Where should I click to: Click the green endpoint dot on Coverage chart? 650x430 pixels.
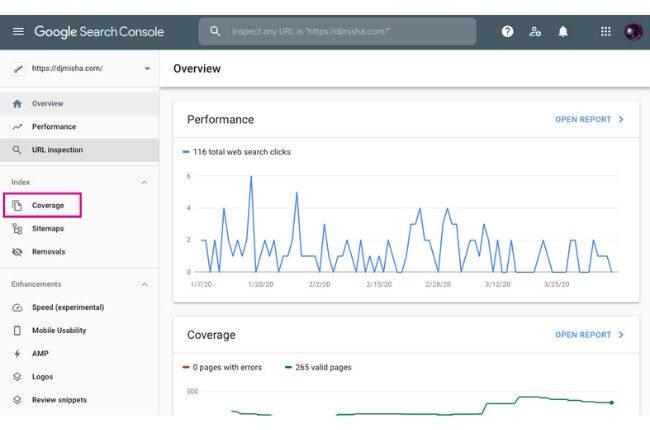(x=611, y=403)
